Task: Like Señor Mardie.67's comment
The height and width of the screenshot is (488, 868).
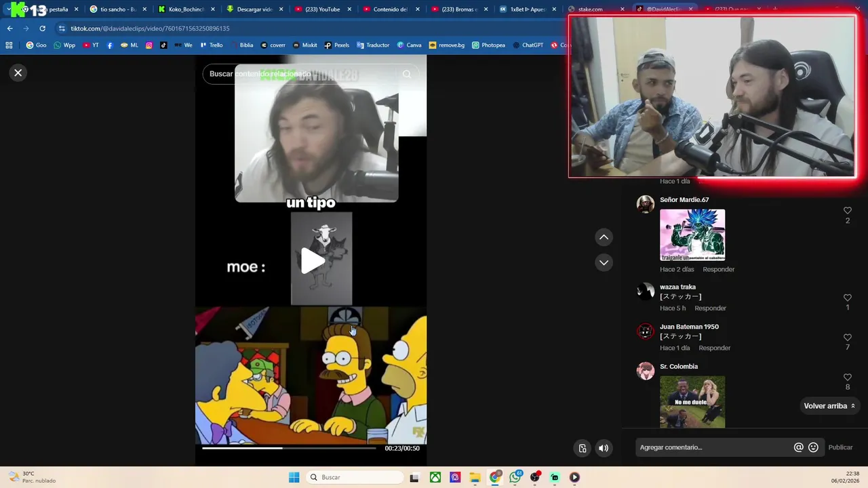Action: [847, 211]
